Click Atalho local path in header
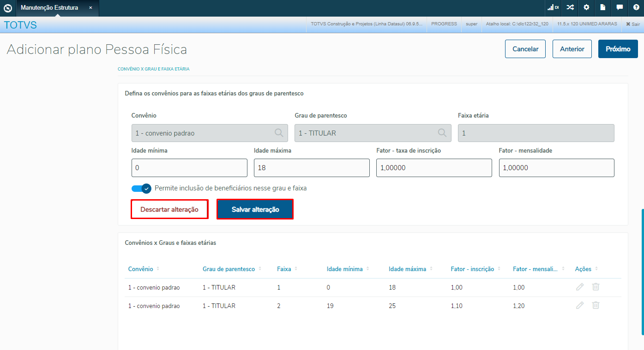Screen dimensions: 644x350 [517, 24]
